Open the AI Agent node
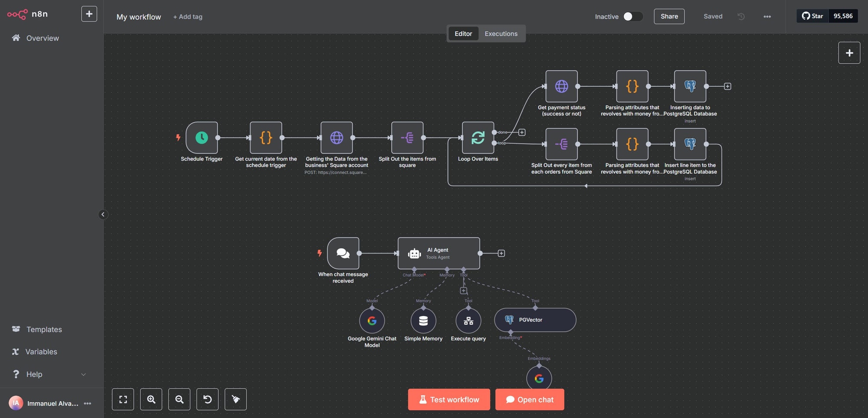Image resolution: width=868 pixels, height=418 pixels. click(x=439, y=253)
